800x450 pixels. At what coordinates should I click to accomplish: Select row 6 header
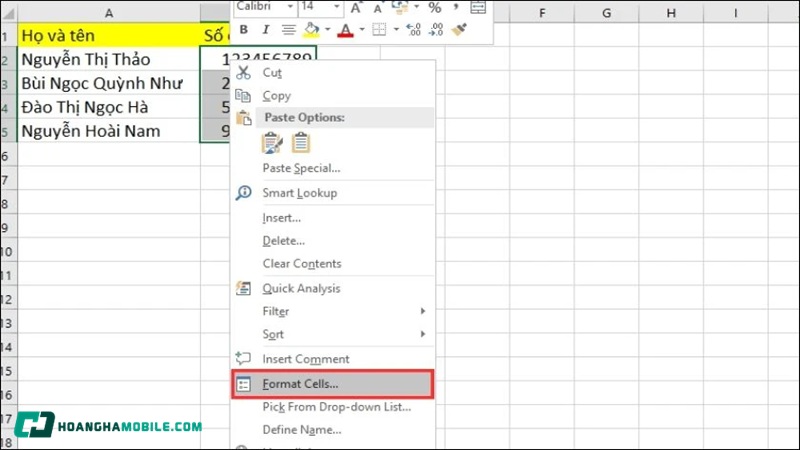tap(8, 156)
